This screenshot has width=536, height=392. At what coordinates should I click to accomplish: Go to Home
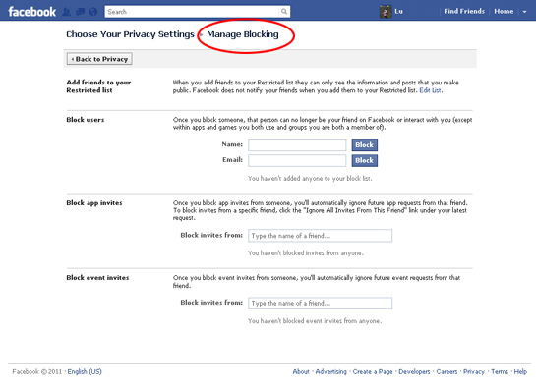pyautogui.click(x=504, y=11)
